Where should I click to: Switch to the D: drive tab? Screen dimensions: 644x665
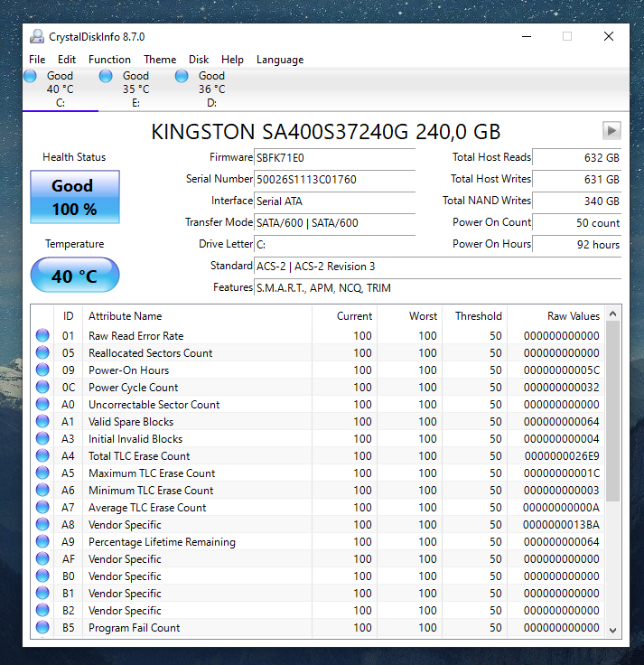pyautogui.click(x=212, y=89)
